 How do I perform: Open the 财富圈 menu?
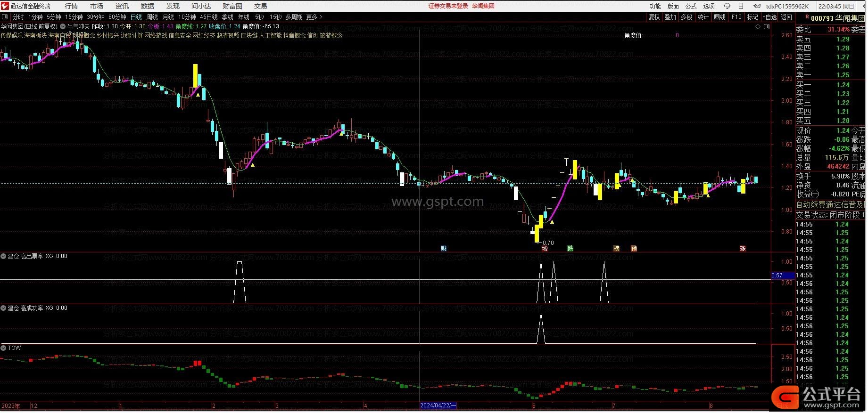[x=232, y=6]
